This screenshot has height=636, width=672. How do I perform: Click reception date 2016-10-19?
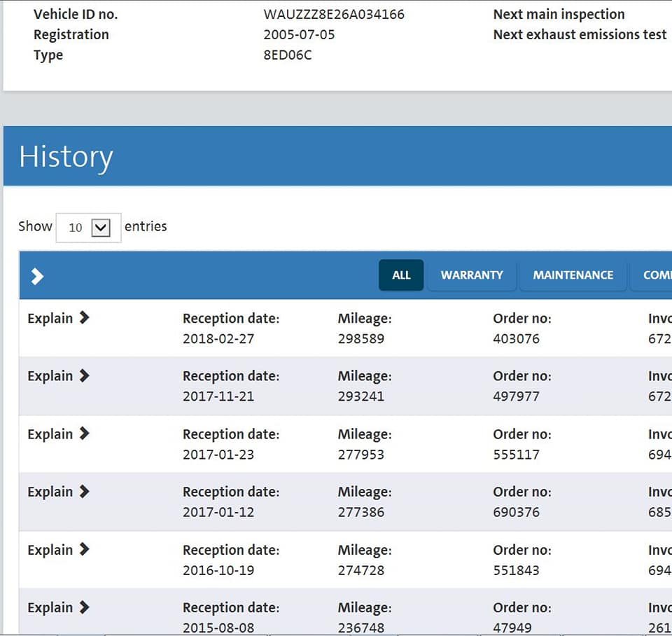click(218, 570)
